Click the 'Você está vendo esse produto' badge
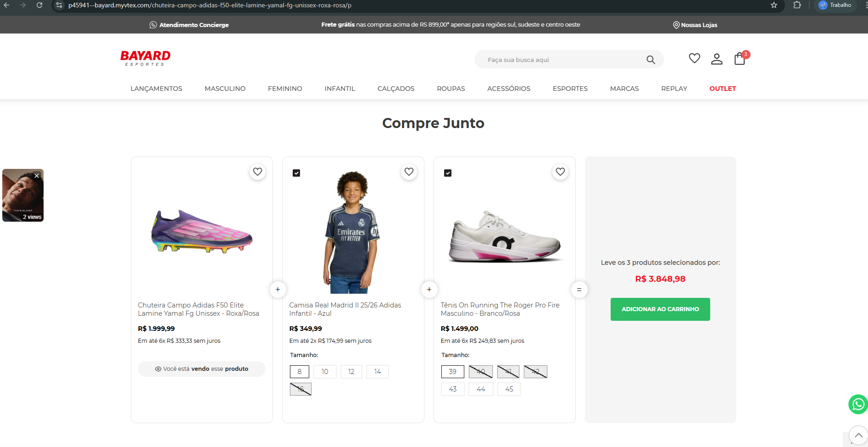 click(202, 369)
